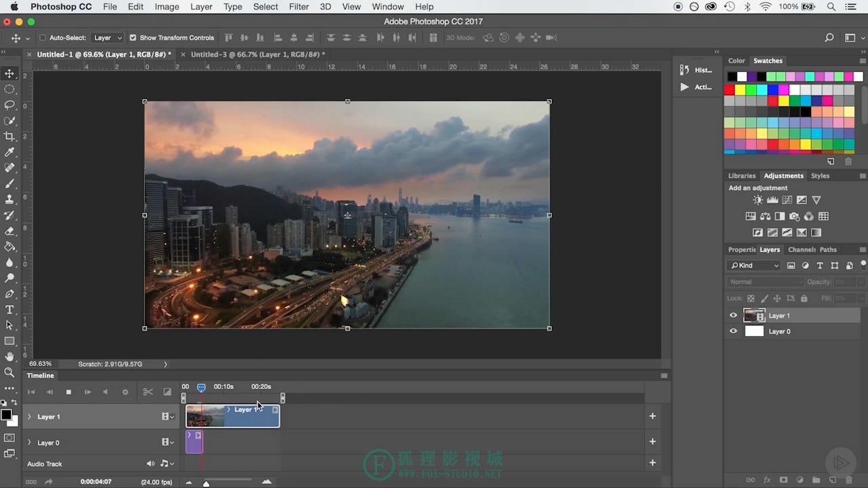
Task: Open the Window menu
Action: point(388,7)
